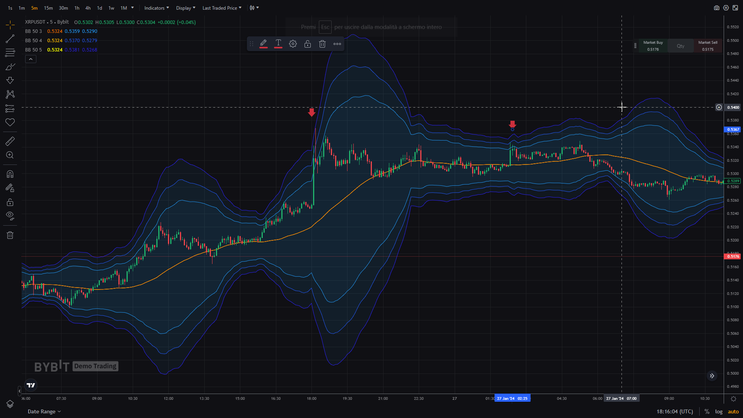
Task: Select the 5m timeframe
Action: 34,8
